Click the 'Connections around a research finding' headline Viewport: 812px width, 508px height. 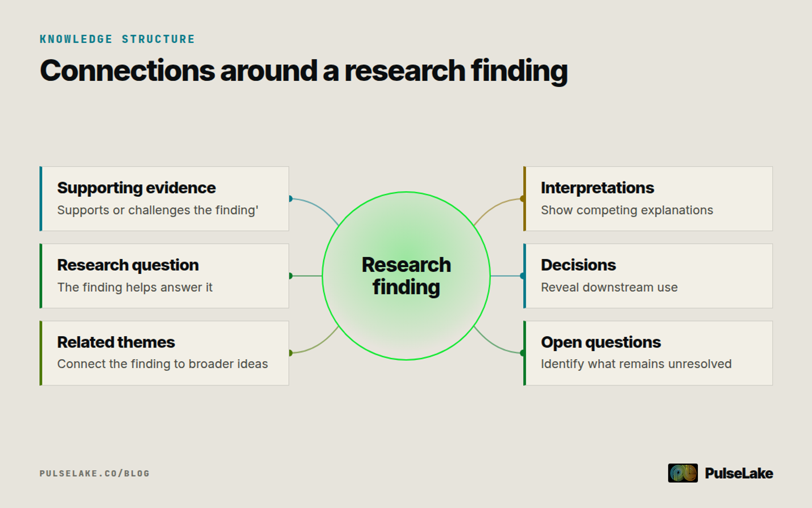303,71
